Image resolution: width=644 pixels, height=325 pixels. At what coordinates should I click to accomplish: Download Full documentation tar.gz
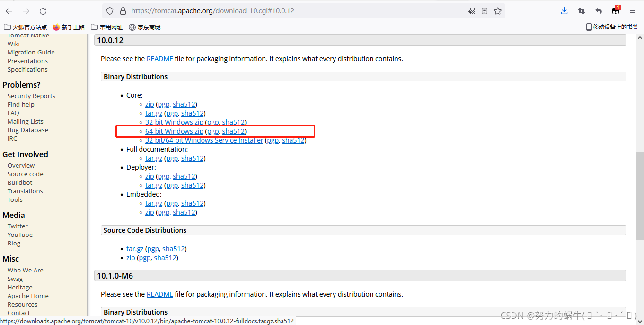[154, 158]
